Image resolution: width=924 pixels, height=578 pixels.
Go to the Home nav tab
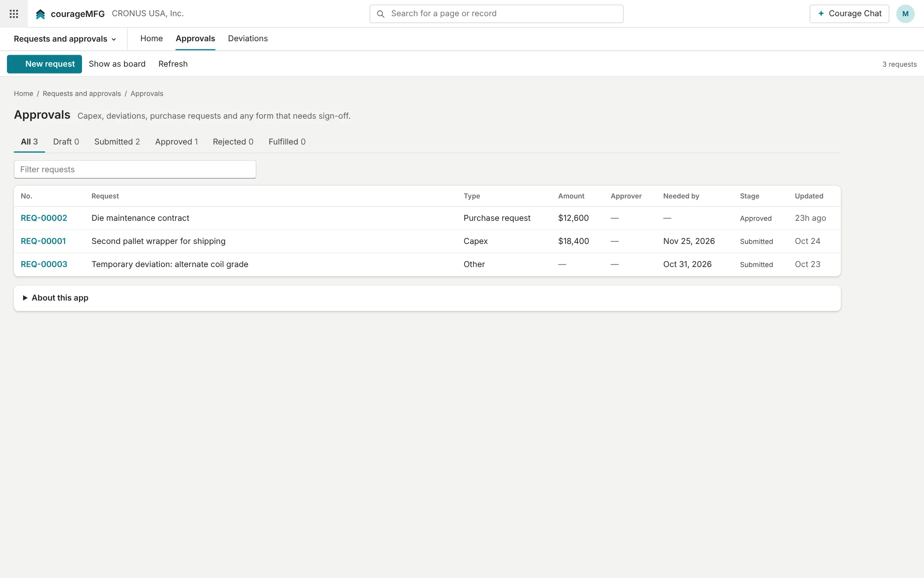click(151, 39)
